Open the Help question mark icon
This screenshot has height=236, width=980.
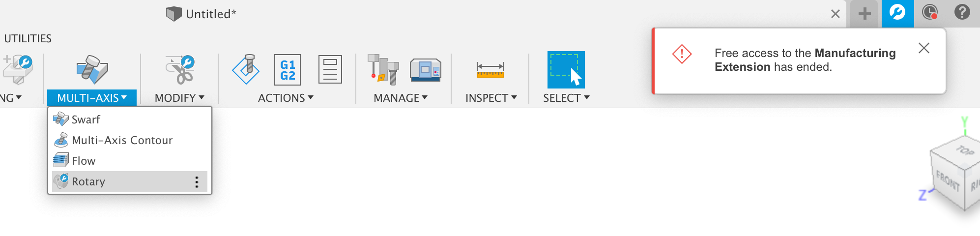[x=962, y=13]
